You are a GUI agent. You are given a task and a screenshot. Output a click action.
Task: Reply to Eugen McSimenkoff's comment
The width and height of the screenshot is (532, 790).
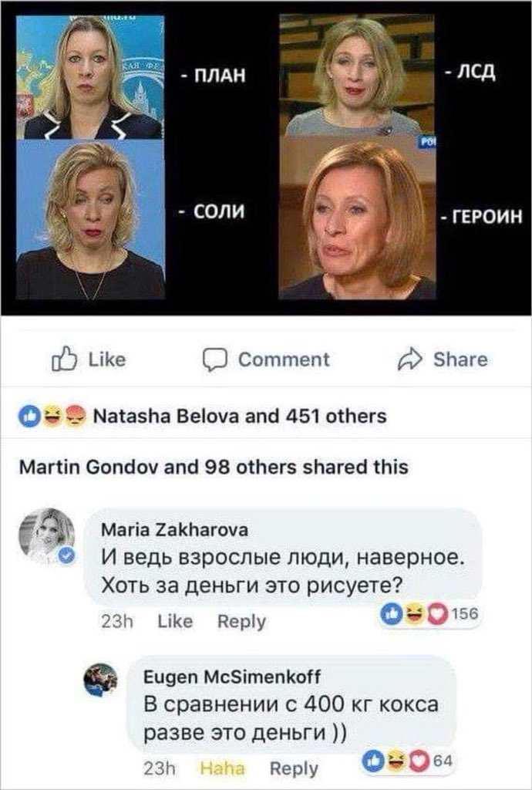pos(294,768)
